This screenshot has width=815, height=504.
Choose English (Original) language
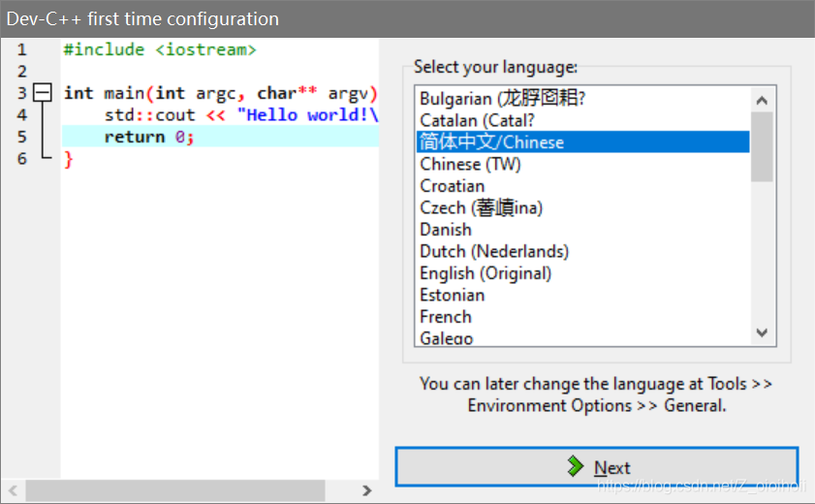(x=582, y=272)
